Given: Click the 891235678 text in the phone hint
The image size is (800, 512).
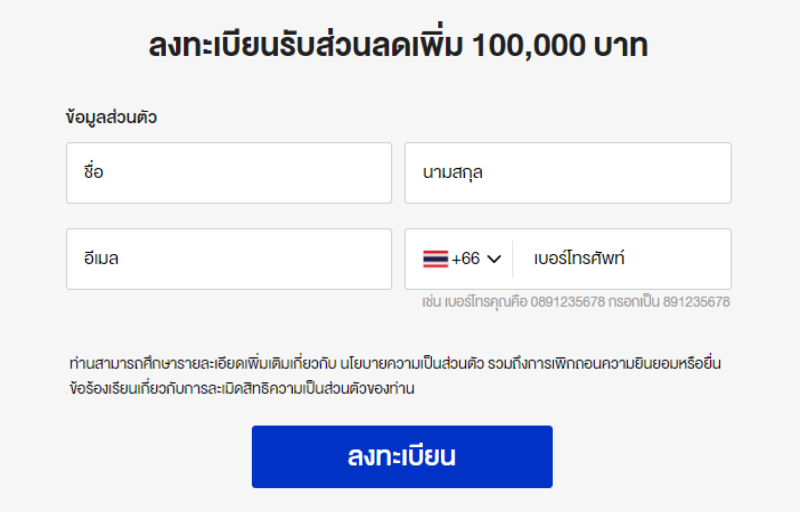Looking at the screenshot, I should (x=696, y=302).
